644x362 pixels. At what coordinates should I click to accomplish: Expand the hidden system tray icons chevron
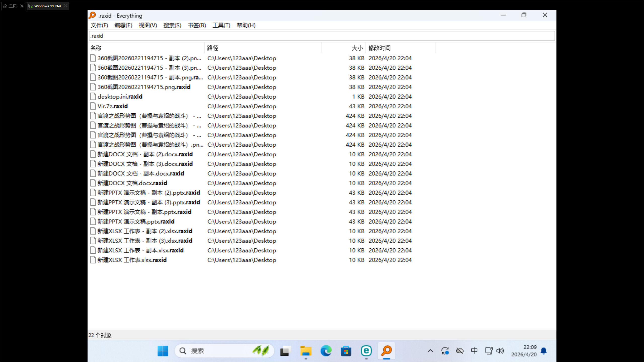[430, 351]
